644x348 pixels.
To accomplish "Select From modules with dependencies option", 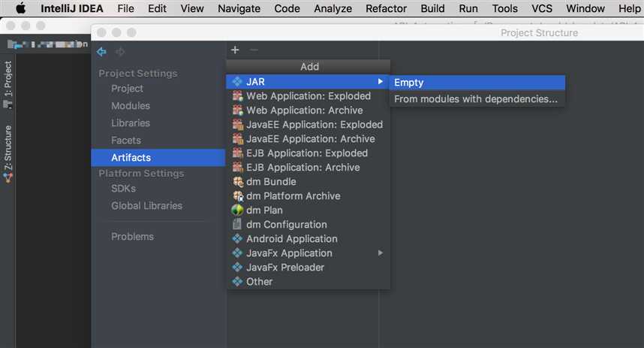I will [477, 99].
